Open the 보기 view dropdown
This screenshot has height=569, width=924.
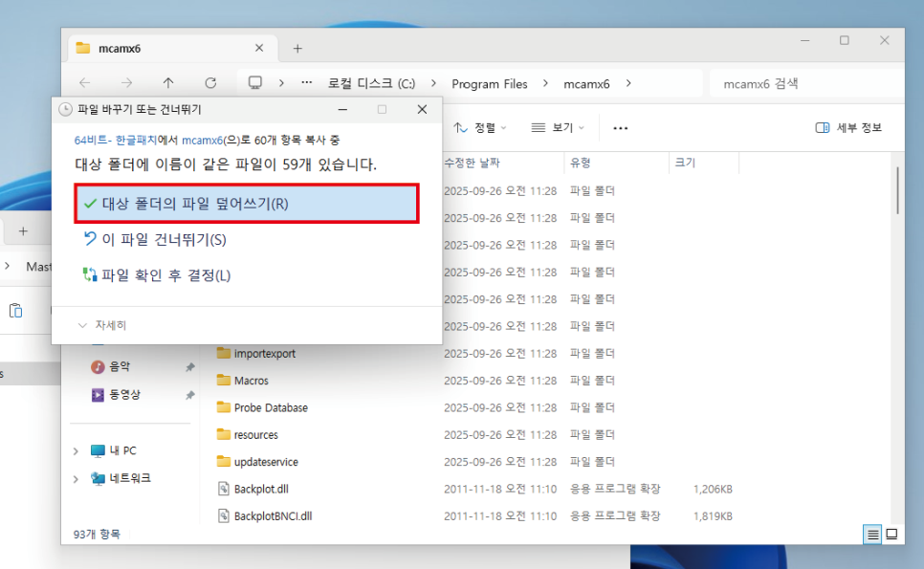pos(558,128)
